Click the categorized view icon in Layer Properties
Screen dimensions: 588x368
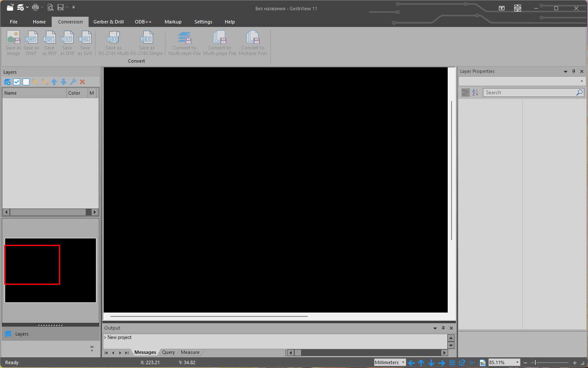click(466, 92)
